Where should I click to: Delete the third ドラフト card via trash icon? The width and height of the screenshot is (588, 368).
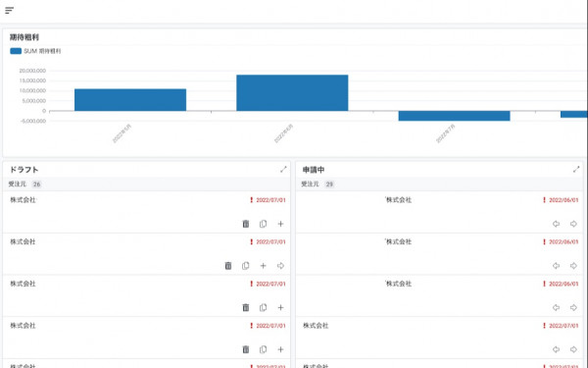246,307
